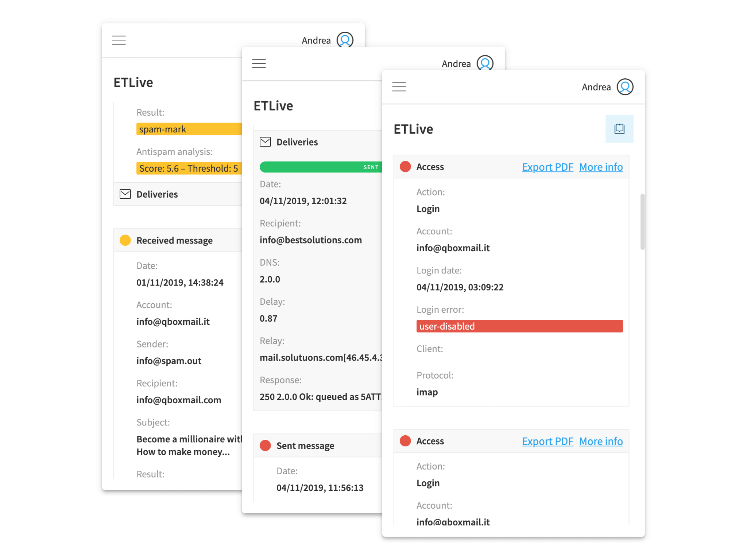Image resolution: width=747 pixels, height=560 pixels.
Task: Click yellow dot beside Received message
Action: [125, 240]
